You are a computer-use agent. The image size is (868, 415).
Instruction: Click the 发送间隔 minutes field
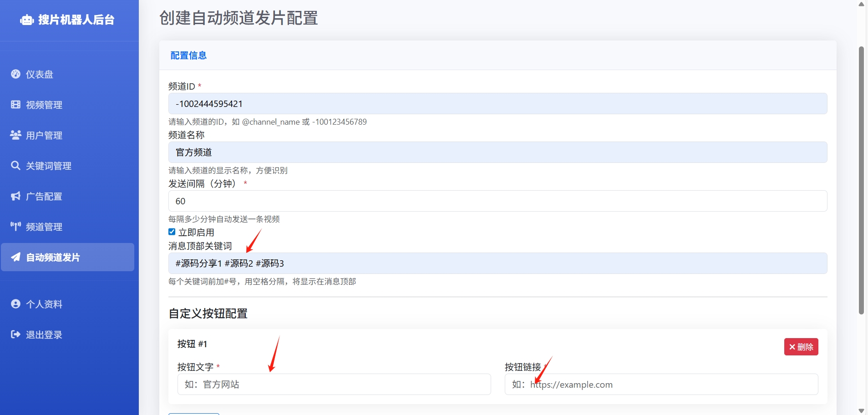497,201
